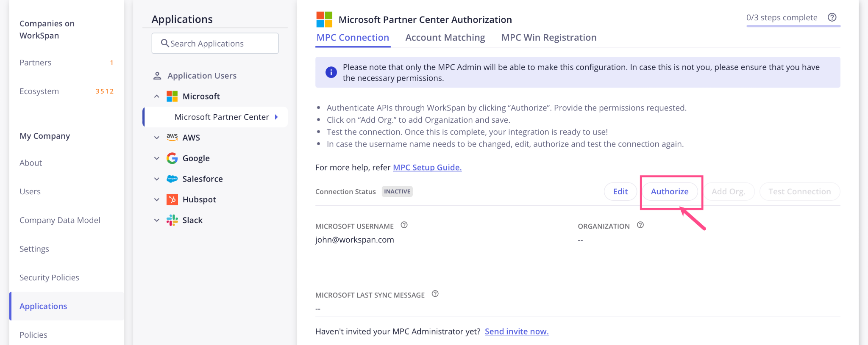Screen dimensions: 868x345
Task: Open Company Data Model page
Action: pos(60,221)
